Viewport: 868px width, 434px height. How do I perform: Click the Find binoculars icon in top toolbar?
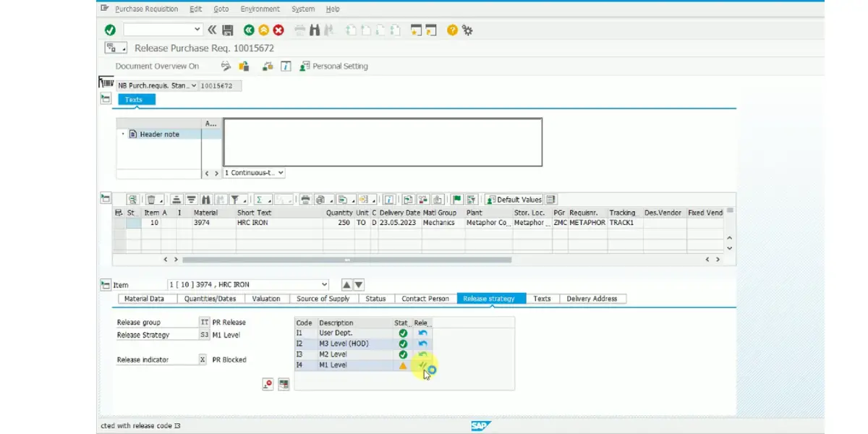pos(315,30)
